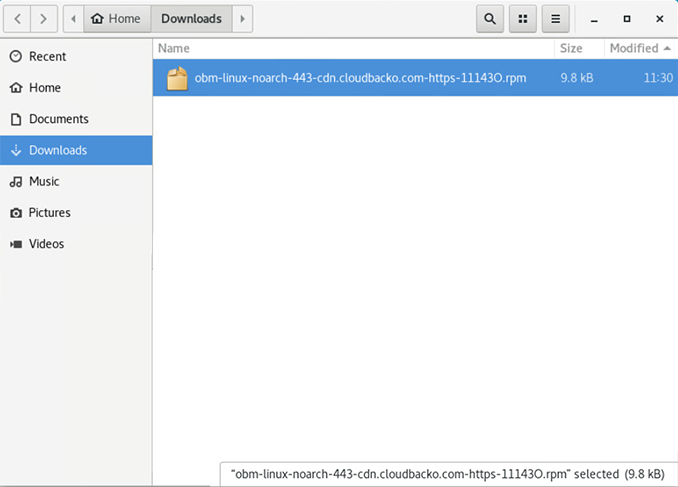The width and height of the screenshot is (678, 487).
Task: Open the hamburger view options menu
Action: pyautogui.click(x=556, y=19)
